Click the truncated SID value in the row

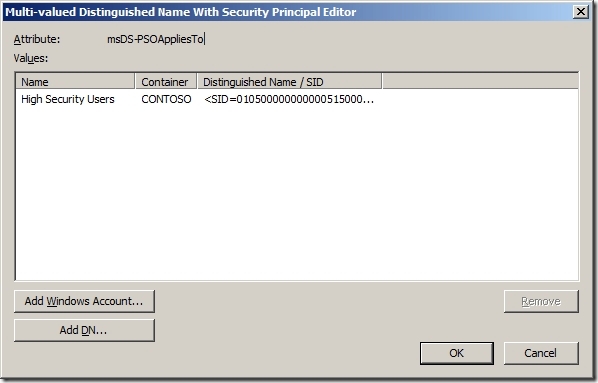pyautogui.click(x=289, y=99)
